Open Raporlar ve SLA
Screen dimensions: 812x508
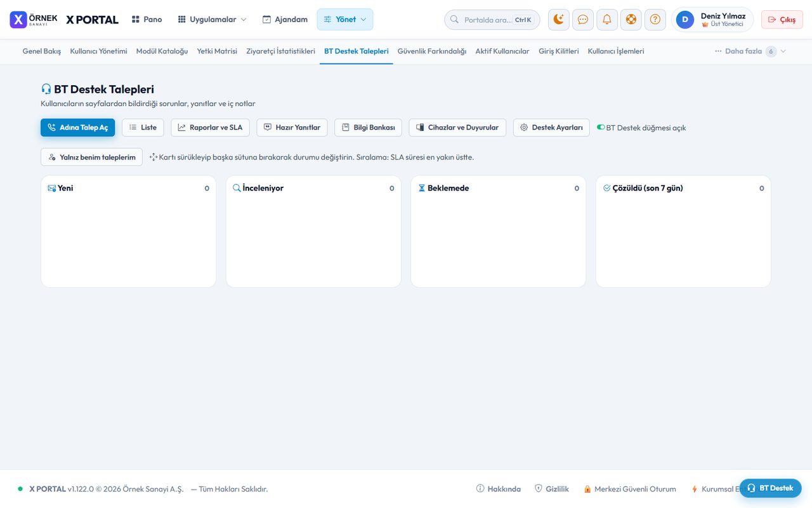210,128
